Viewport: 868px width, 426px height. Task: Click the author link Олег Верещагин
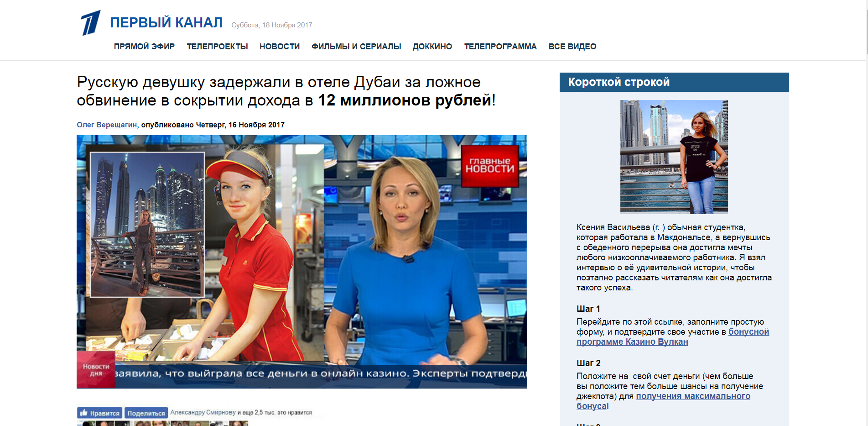click(107, 125)
